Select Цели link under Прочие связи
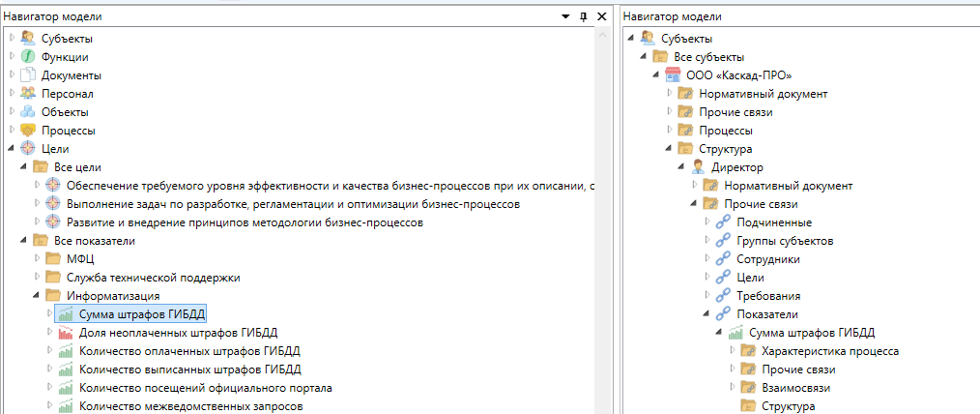Screen dimensions: 980x414 [750, 277]
